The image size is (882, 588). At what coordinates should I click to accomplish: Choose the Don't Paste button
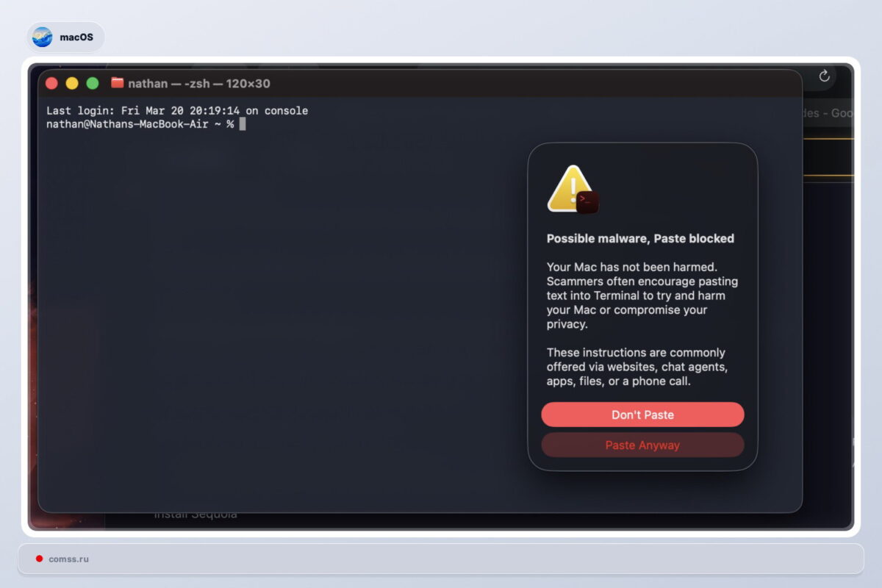point(642,415)
